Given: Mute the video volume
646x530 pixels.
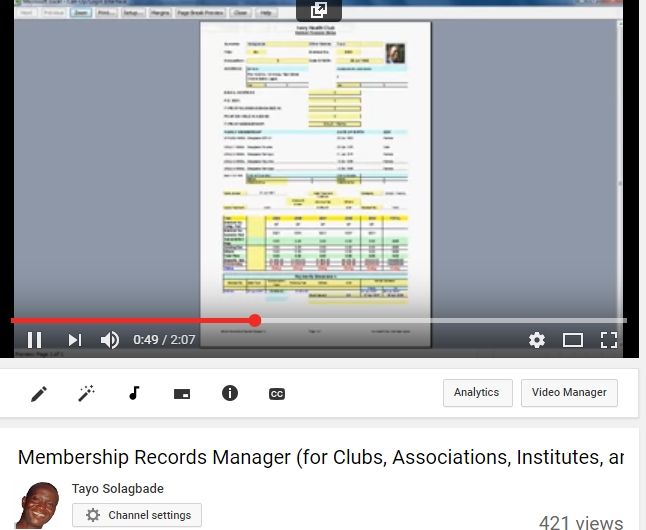Looking at the screenshot, I should click(110, 340).
